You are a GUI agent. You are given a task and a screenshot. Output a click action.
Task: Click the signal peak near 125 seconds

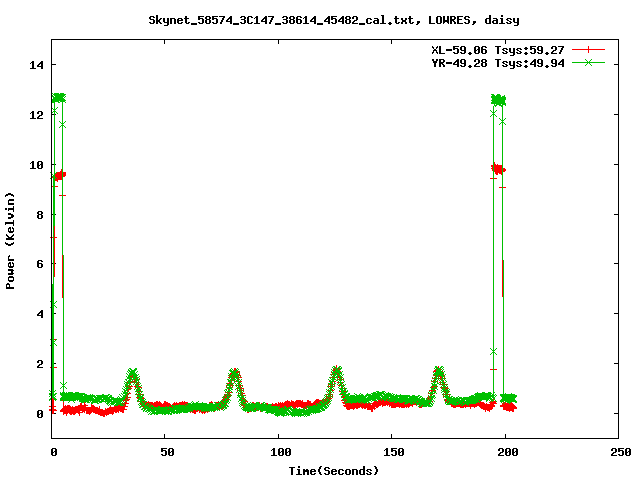click(336, 371)
